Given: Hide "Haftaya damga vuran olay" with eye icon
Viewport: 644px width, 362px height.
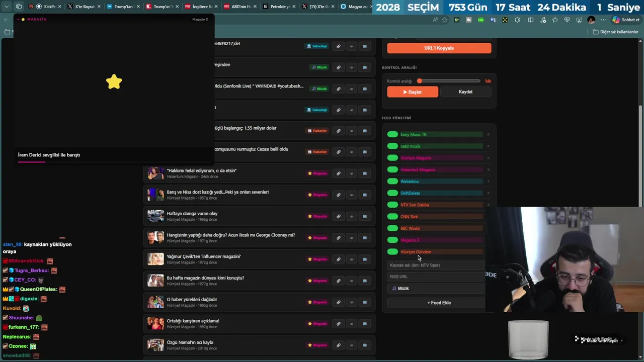Looking at the screenshot, I should (352, 216).
